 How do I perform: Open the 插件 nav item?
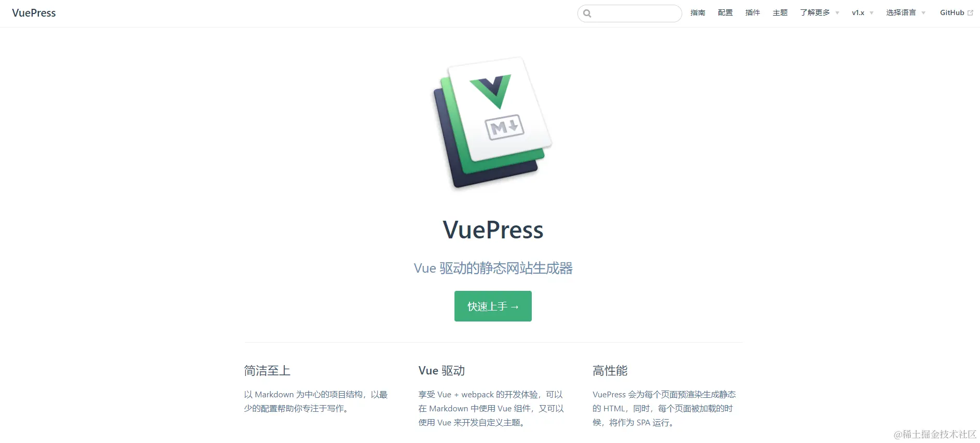[753, 13]
